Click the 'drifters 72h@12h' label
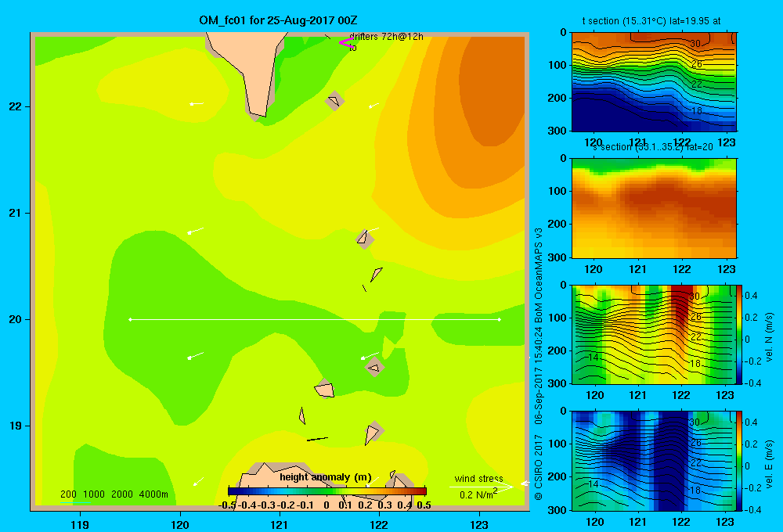Viewport: 783px width, 532px height. point(386,37)
